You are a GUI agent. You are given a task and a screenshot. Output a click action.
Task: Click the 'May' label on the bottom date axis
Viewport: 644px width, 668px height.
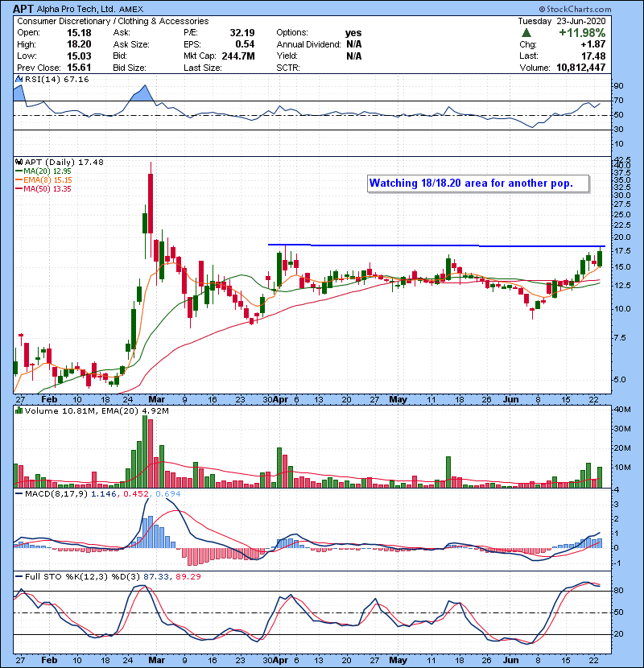point(398,660)
